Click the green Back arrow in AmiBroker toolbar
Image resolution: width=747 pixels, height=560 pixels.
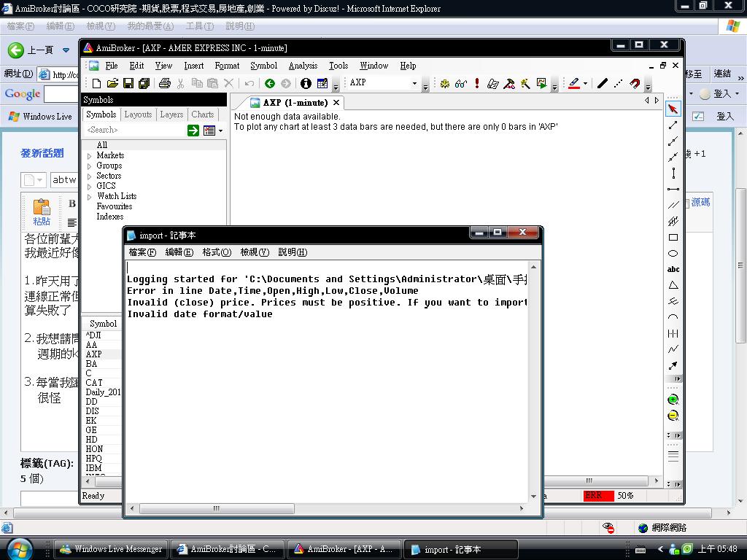270,83
